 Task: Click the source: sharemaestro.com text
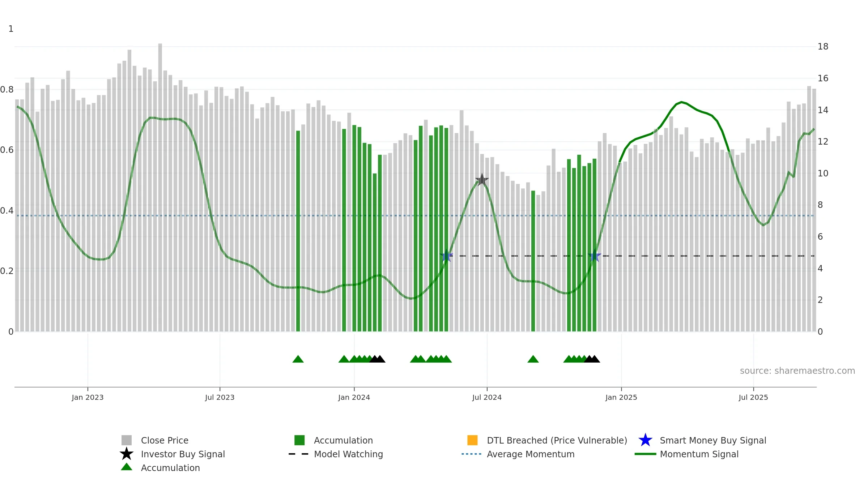pos(797,371)
